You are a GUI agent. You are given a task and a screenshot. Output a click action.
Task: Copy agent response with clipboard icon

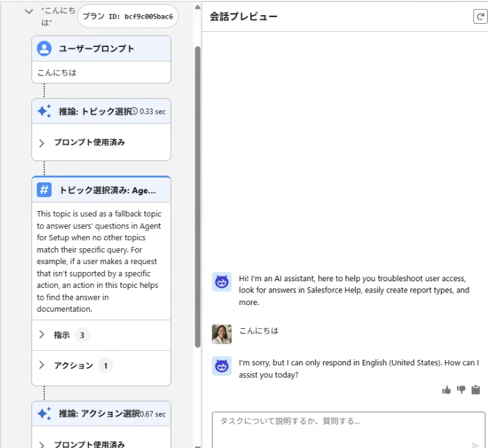point(475,390)
